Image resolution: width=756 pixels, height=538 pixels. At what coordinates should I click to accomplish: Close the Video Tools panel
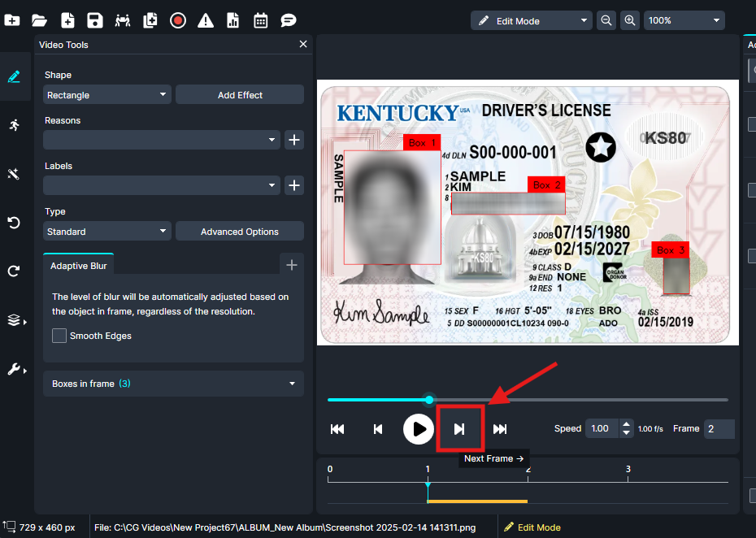tap(302, 45)
